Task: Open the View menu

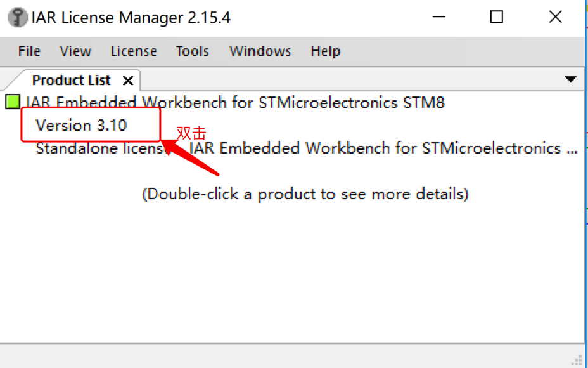Action: point(75,51)
